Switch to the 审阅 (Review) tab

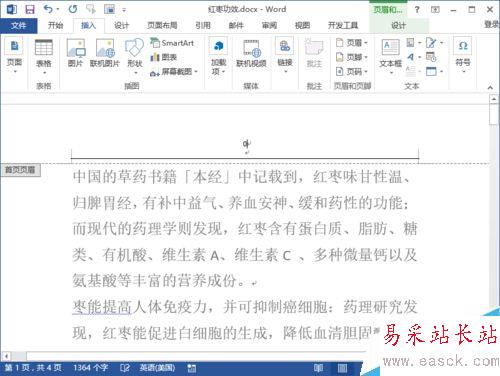[x=269, y=25]
